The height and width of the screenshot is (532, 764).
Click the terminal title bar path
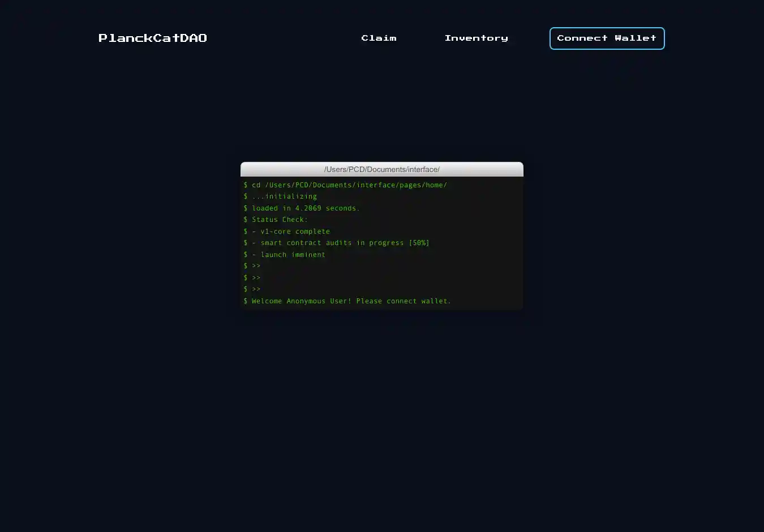[x=381, y=169]
